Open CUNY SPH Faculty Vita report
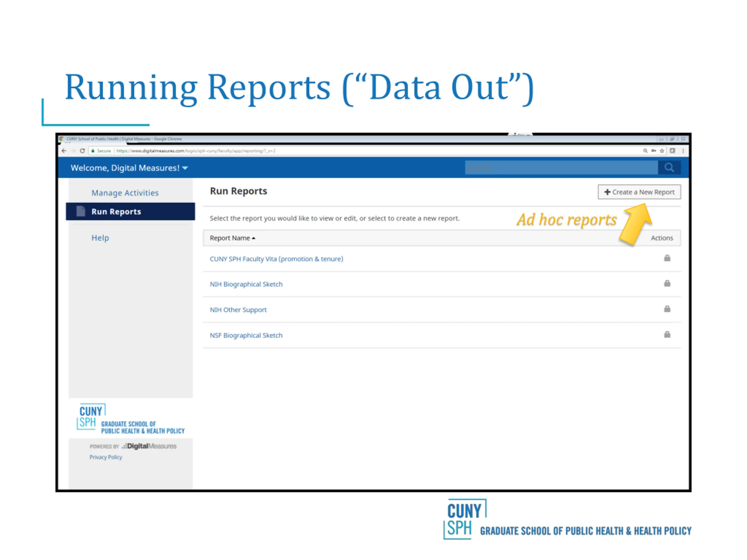The height and width of the screenshot is (560, 747). [x=276, y=259]
